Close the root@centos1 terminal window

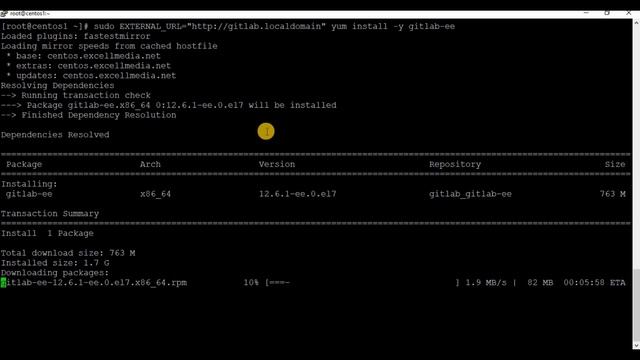tap(629, 13)
